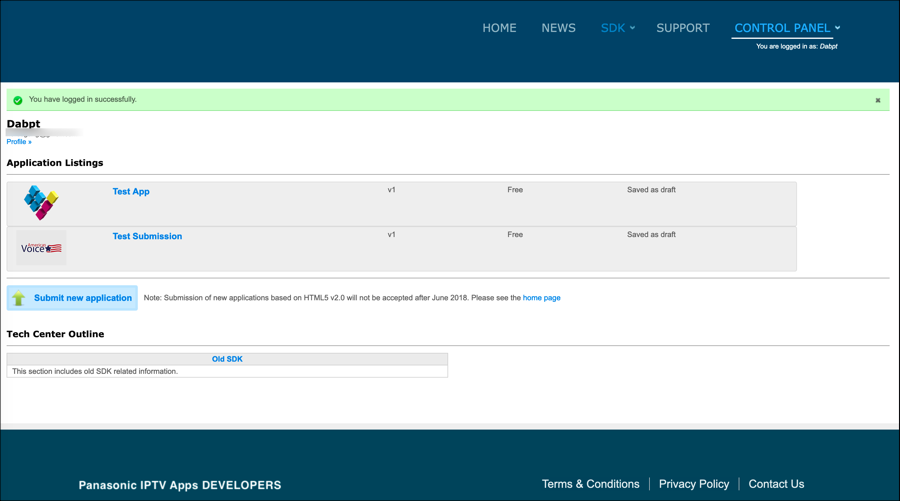This screenshot has width=900, height=501.
Task: Open Terms & Conditions footer link
Action: (x=590, y=484)
